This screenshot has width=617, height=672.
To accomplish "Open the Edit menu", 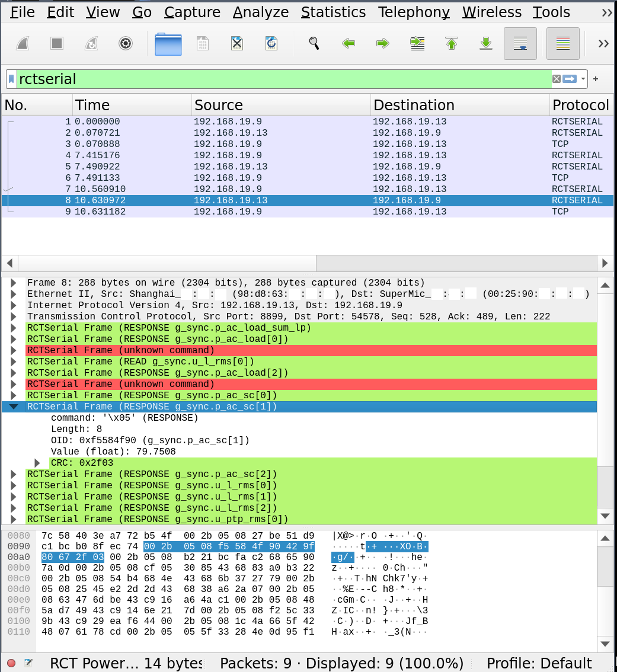I will click(60, 12).
